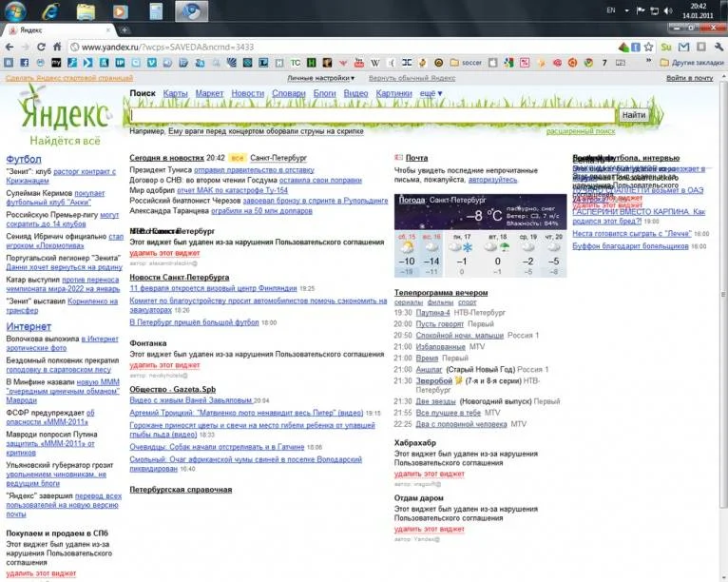
Task: Open Windows Explorer folder in taskbar
Action: [x=86, y=11]
